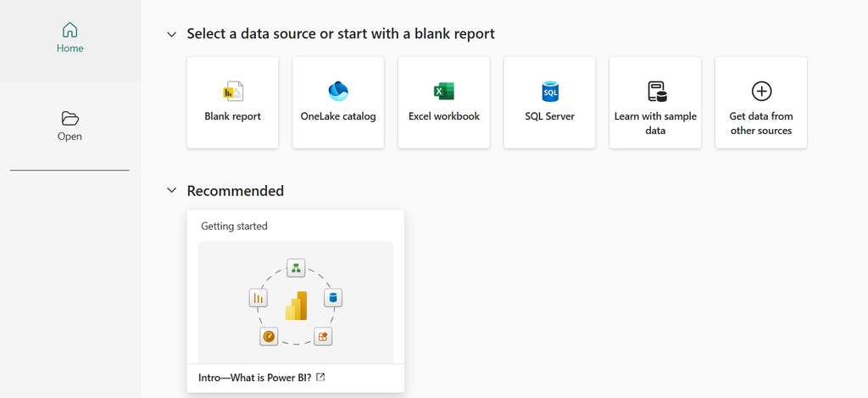Click the sample data notebook icon
The height and width of the screenshot is (398, 868).
657,92
